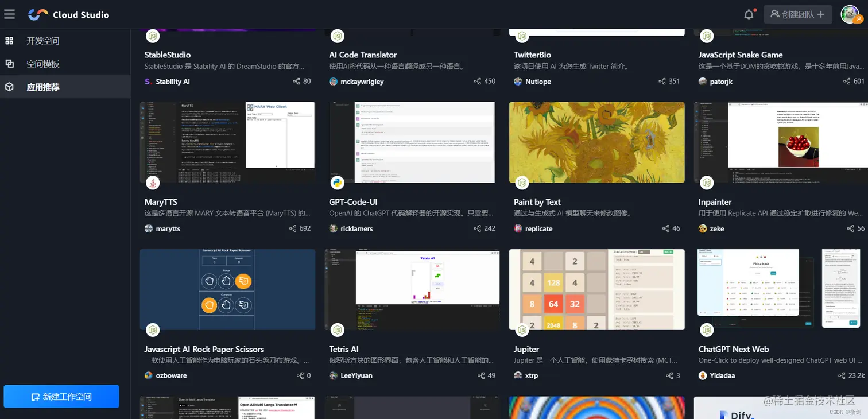Open the StableStudio app title

168,55
